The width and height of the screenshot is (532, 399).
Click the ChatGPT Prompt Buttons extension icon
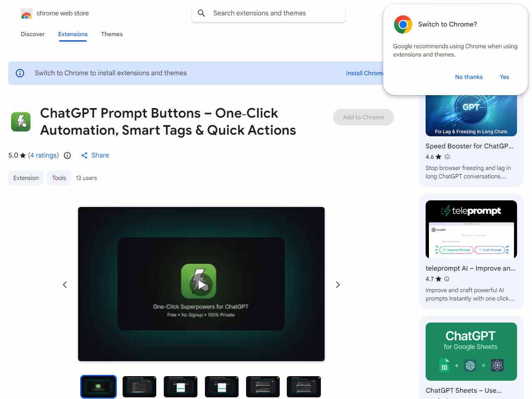21,122
